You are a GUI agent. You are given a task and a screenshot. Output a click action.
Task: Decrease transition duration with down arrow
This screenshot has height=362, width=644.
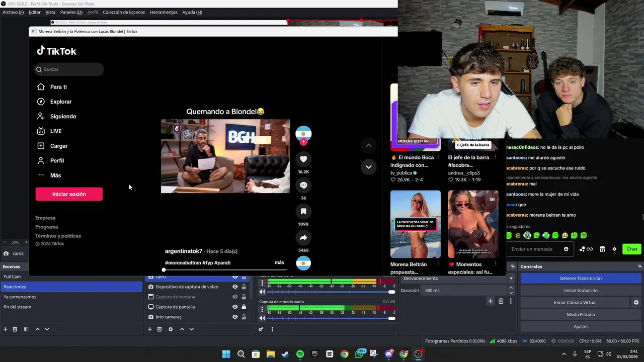pos(511,293)
